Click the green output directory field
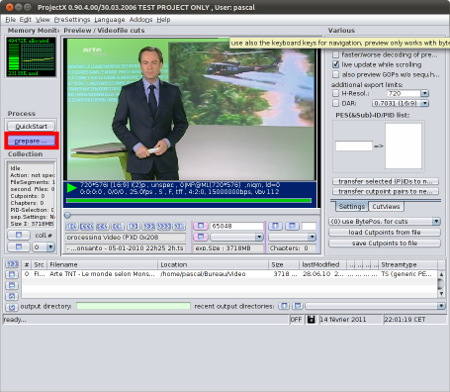 coord(133,306)
